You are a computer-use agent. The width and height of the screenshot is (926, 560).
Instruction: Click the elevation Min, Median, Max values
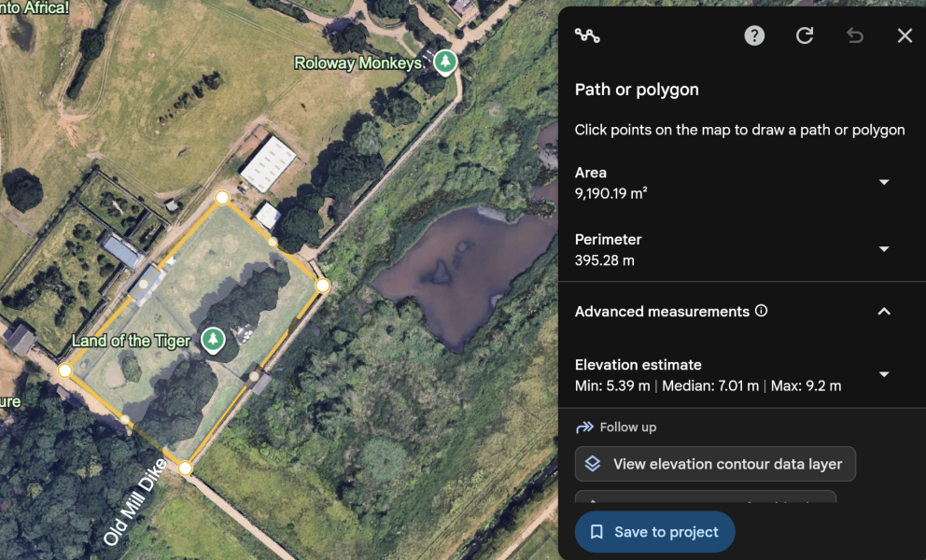(708, 385)
